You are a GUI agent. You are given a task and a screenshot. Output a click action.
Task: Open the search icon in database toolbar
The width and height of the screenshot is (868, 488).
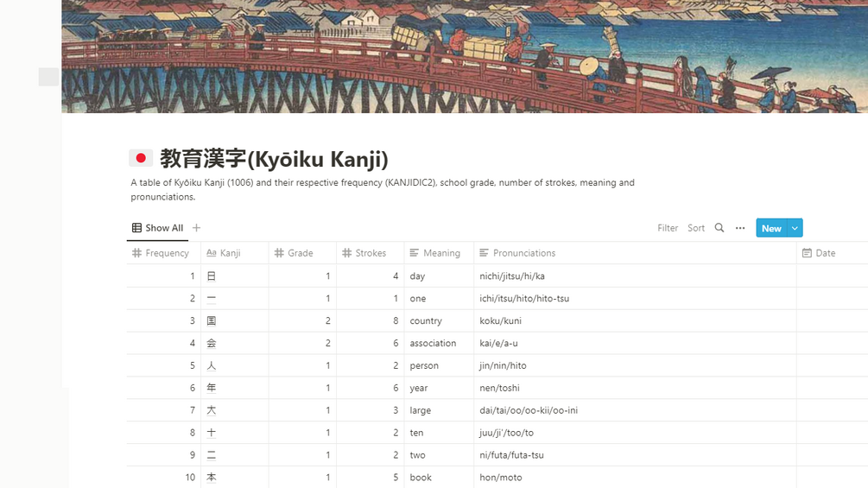click(719, 228)
